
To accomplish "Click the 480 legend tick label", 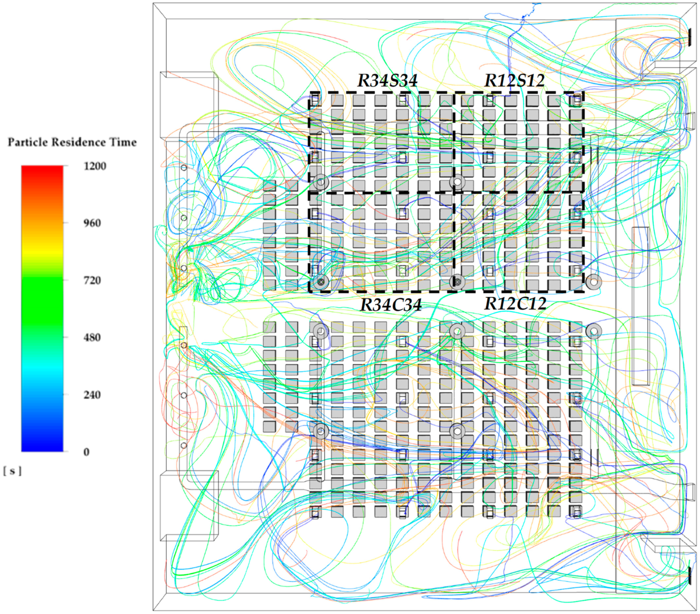I will pyautogui.click(x=92, y=338).
